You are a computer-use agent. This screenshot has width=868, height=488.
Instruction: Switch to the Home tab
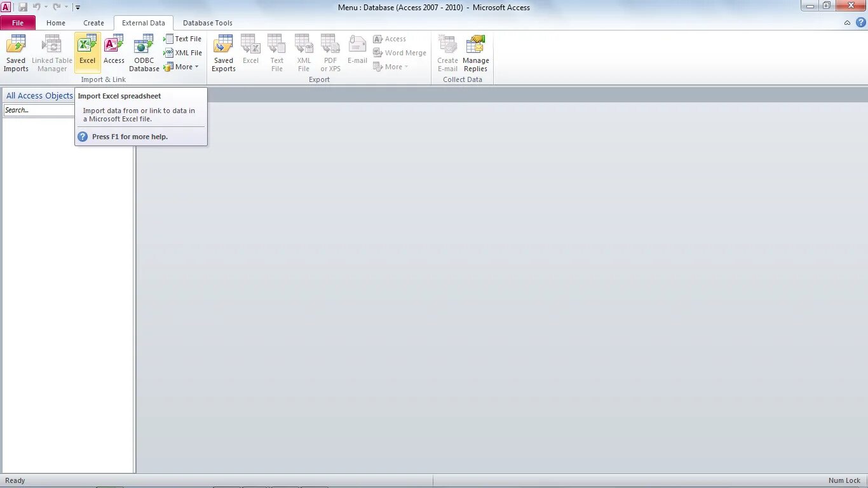click(x=56, y=23)
